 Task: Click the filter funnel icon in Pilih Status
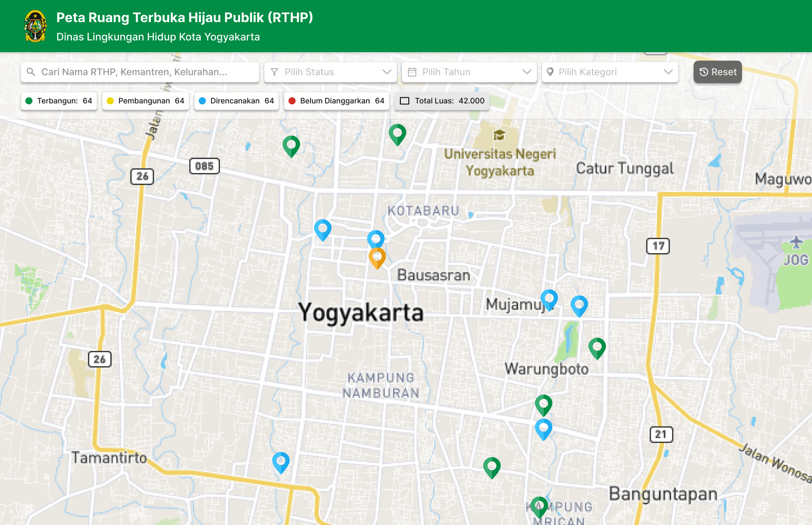[x=274, y=72]
